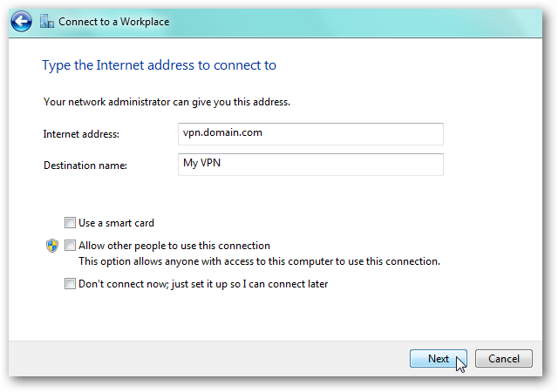This screenshot has width=558, height=392.
Task: Tick the Allow other people checkbox
Action: pyautogui.click(x=70, y=246)
